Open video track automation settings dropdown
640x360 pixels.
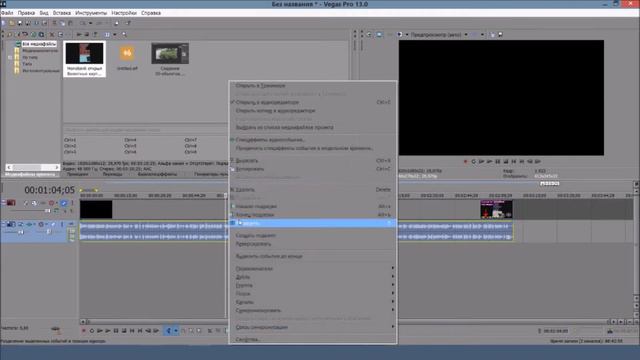click(x=56, y=203)
